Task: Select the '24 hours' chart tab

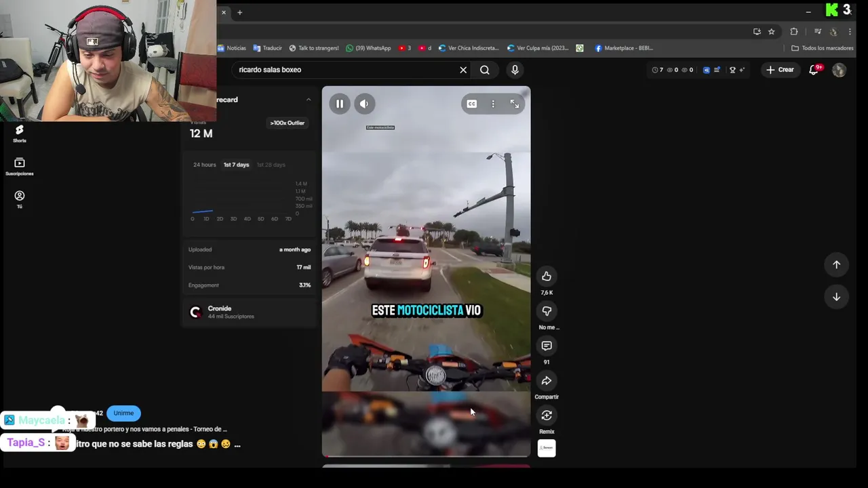Action: tap(205, 165)
